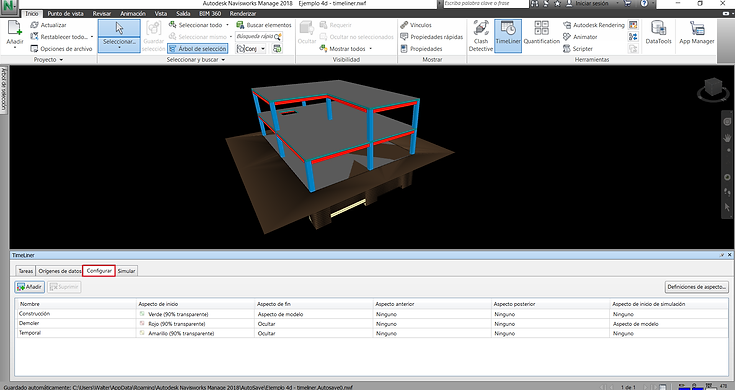
Task: Open the Animator tool
Action: click(x=580, y=37)
